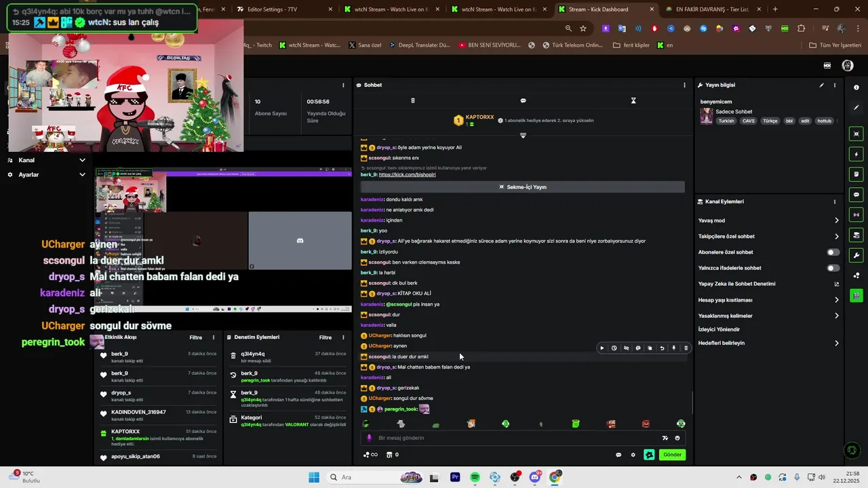The height and width of the screenshot is (488, 868).
Task: Click the Sadece Sohbet category thumbnail
Action: coord(707,117)
